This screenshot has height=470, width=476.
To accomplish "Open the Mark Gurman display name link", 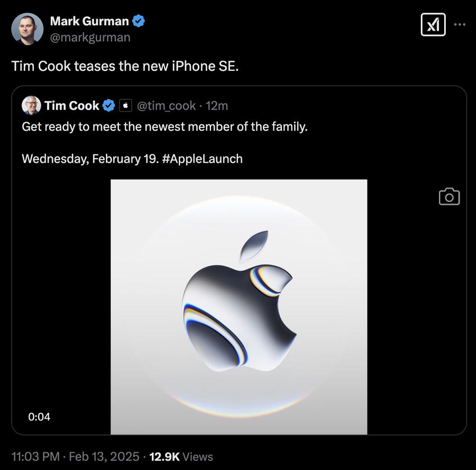I will coord(89,21).
